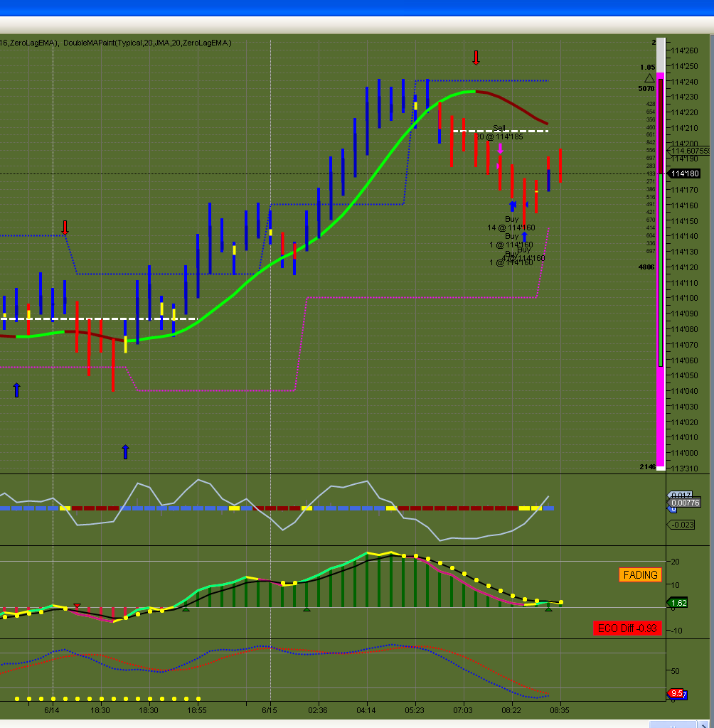This screenshot has width=714, height=728.
Task: Click the white dashed sell line at 114'185
Action: (x=501, y=132)
